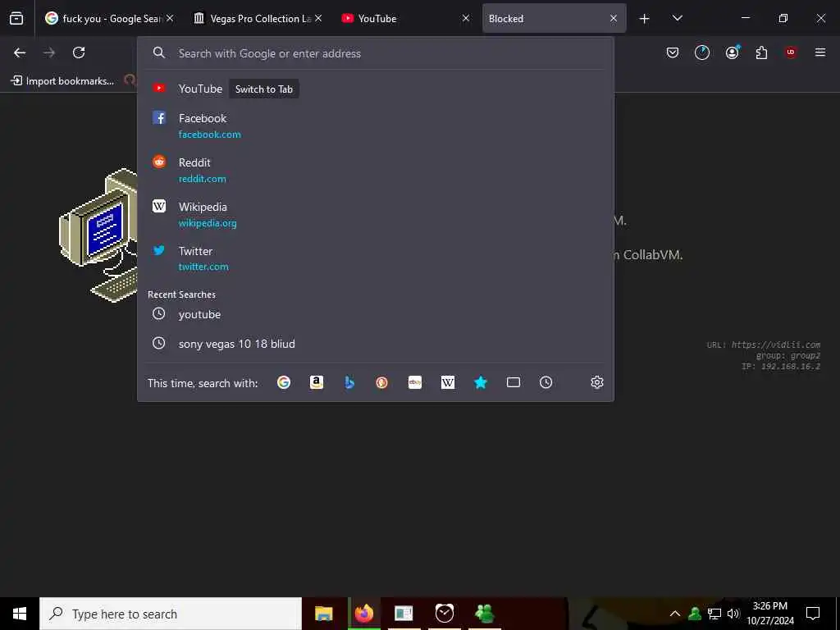Image resolution: width=840 pixels, height=630 pixels.
Task: Close the Google Search tab
Action: point(170,19)
